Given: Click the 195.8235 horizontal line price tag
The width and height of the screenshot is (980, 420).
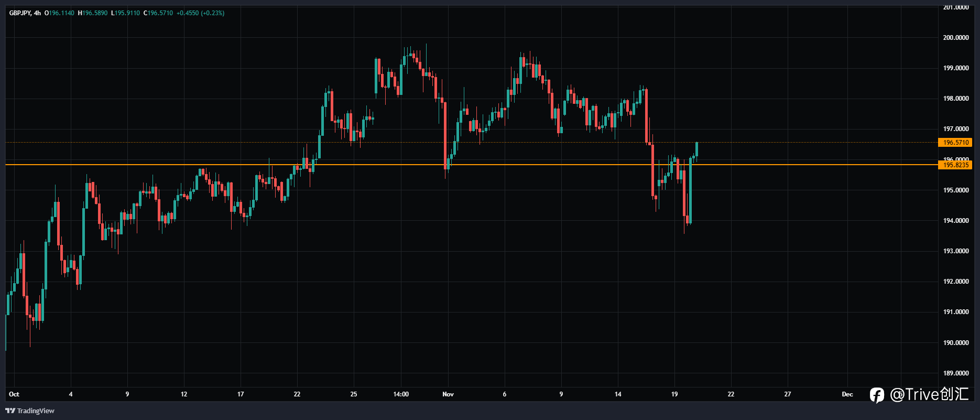Looking at the screenshot, I should click(955, 165).
